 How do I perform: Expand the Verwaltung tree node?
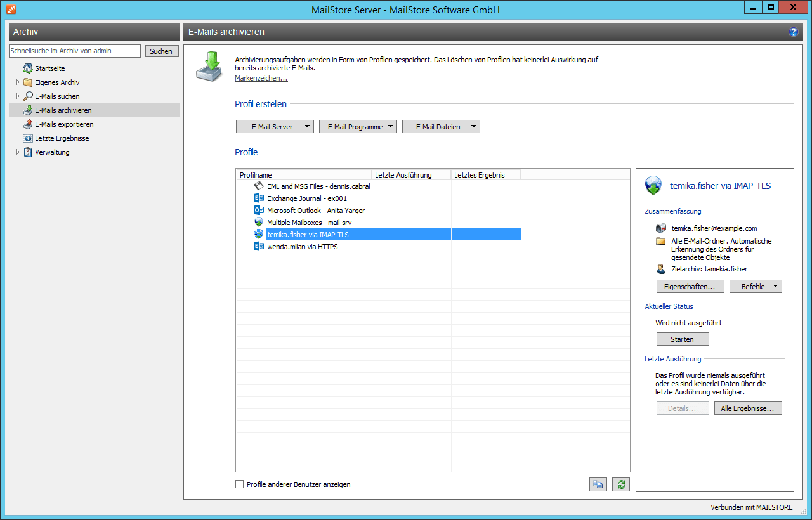tap(18, 152)
